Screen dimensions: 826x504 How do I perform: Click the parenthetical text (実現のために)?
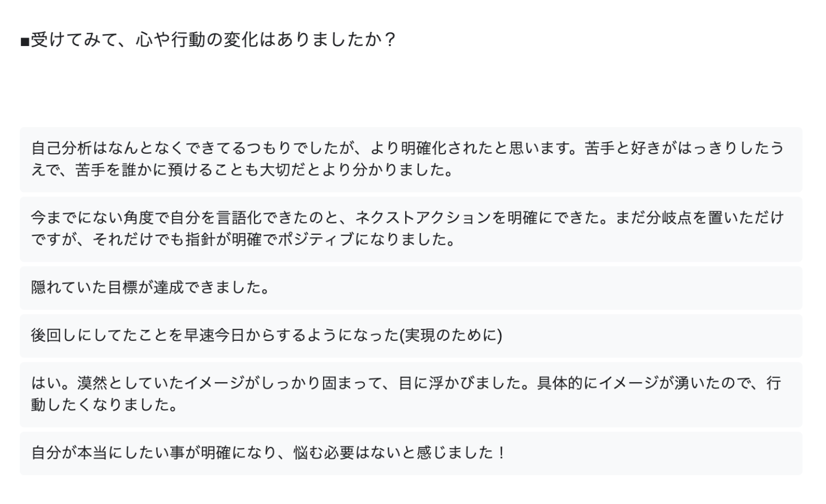click(x=451, y=336)
